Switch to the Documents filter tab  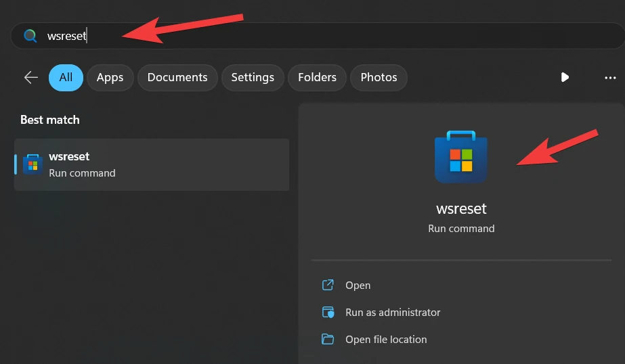177,78
